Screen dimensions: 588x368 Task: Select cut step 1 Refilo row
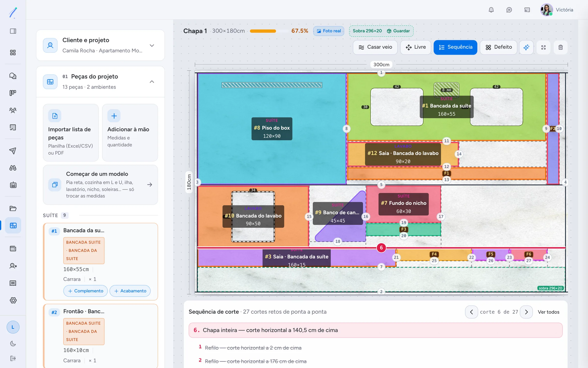[x=375, y=348]
